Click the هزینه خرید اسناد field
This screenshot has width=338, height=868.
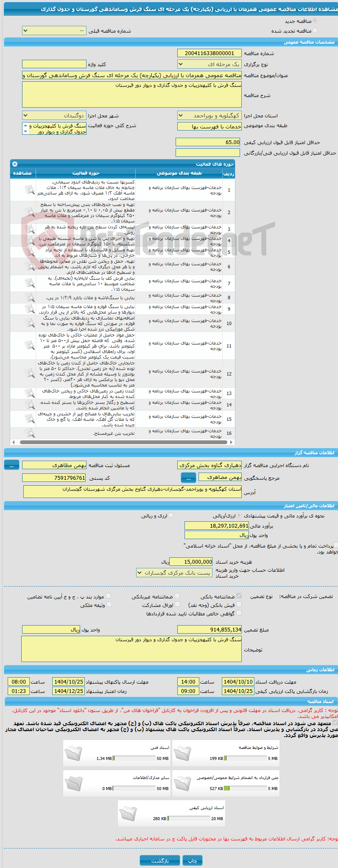tap(191, 562)
